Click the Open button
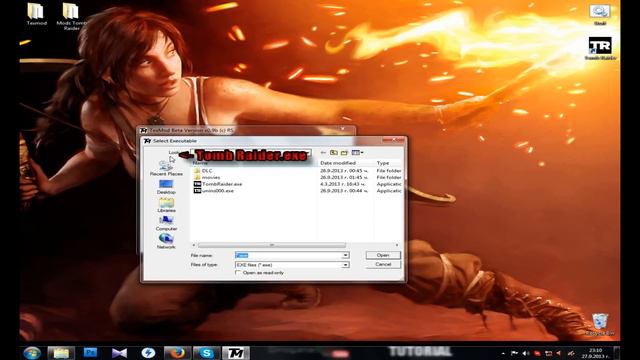The width and height of the screenshot is (640, 360). pos(383,255)
